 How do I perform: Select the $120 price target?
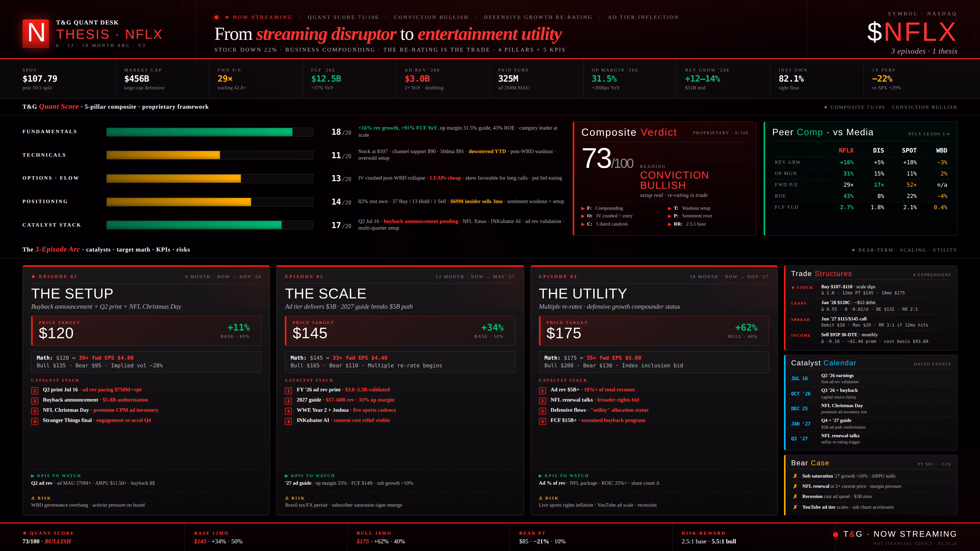pyautogui.click(x=56, y=333)
